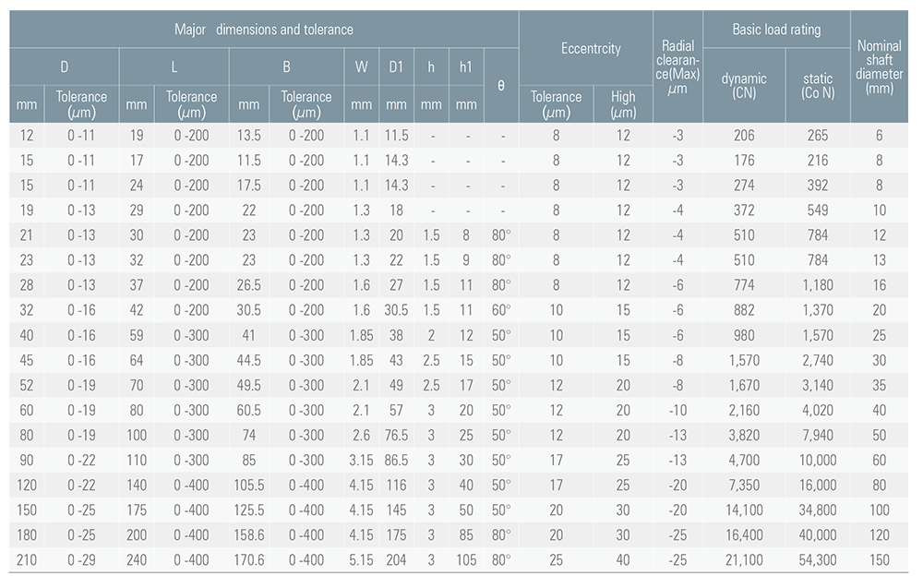Click the W value 5.15

coord(361,559)
